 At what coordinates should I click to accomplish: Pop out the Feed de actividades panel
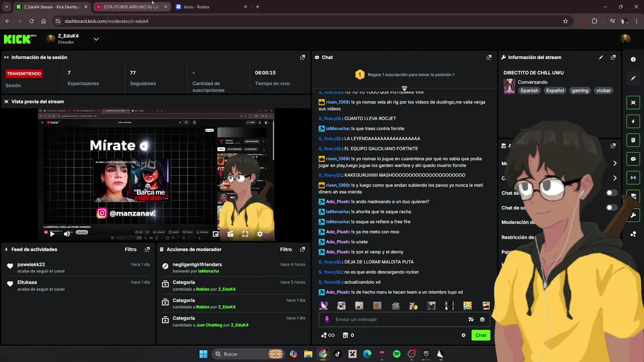(147, 249)
